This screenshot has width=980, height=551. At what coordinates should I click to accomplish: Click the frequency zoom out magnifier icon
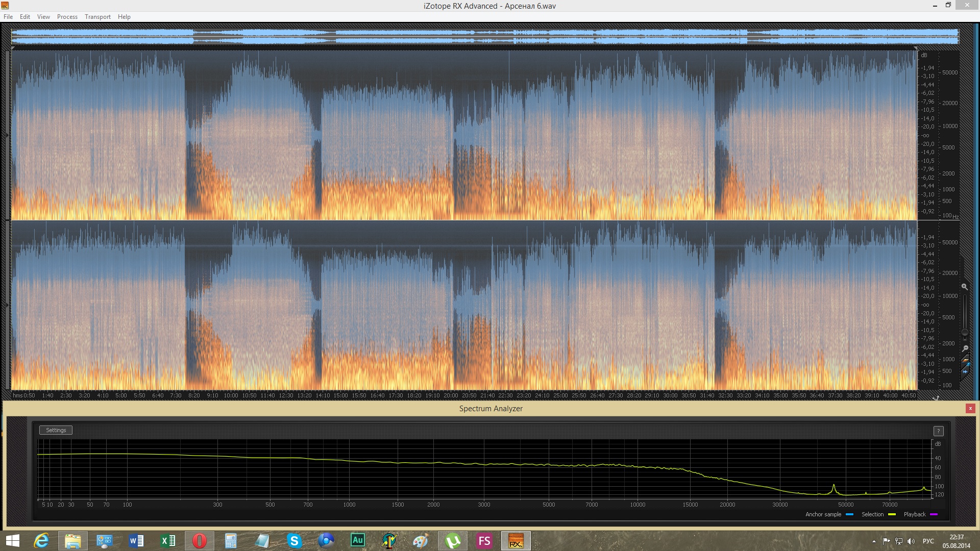(965, 349)
